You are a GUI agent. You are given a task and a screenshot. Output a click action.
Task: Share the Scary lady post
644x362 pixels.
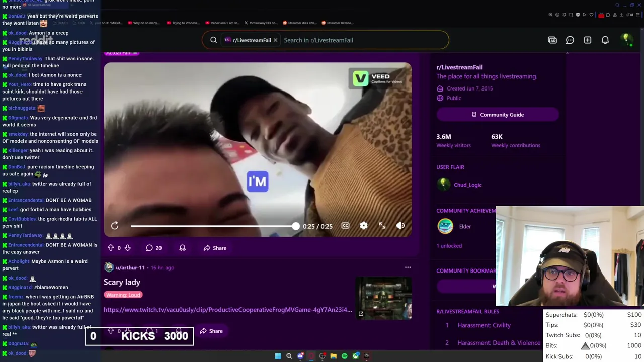[x=211, y=331]
